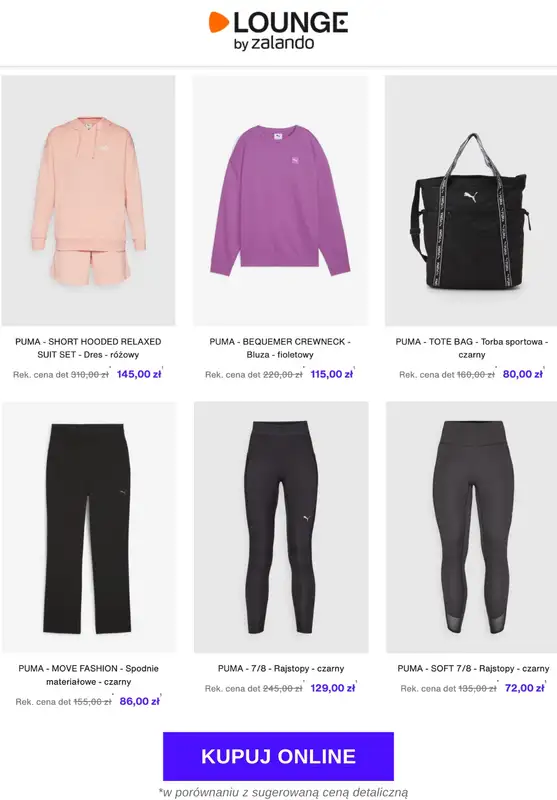The width and height of the screenshot is (557, 800).
Task: Open the black Puma tote bag image
Action: pos(471,201)
